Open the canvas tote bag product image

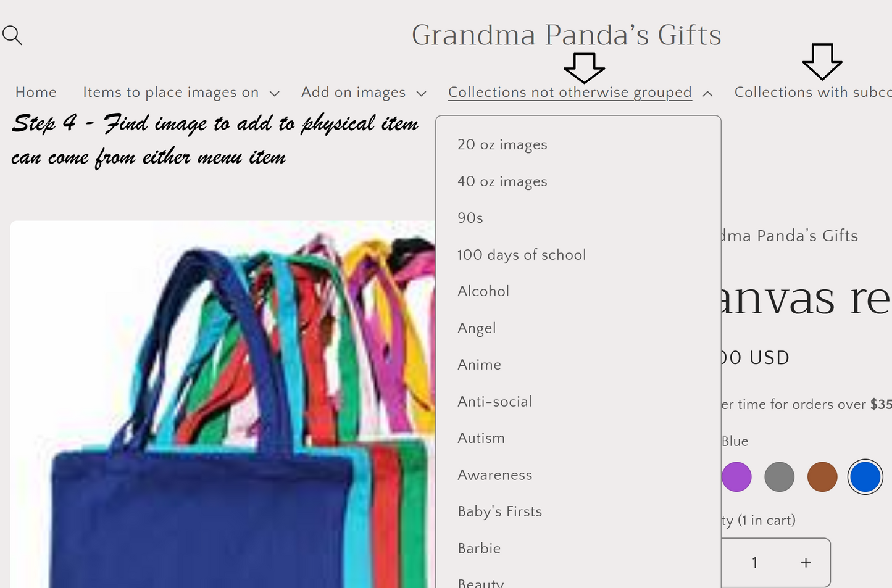[x=223, y=404]
